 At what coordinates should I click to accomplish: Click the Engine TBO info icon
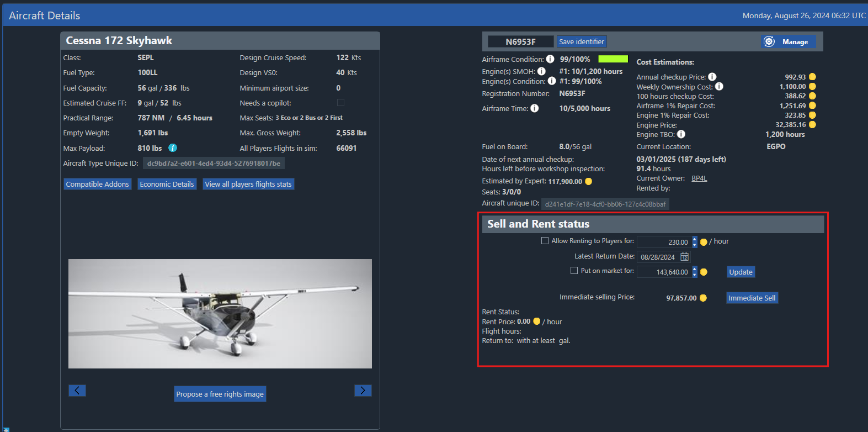681,134
